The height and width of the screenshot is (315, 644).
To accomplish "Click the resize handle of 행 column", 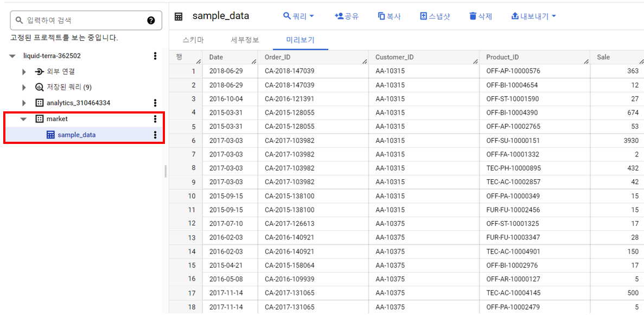I will 199,62.
